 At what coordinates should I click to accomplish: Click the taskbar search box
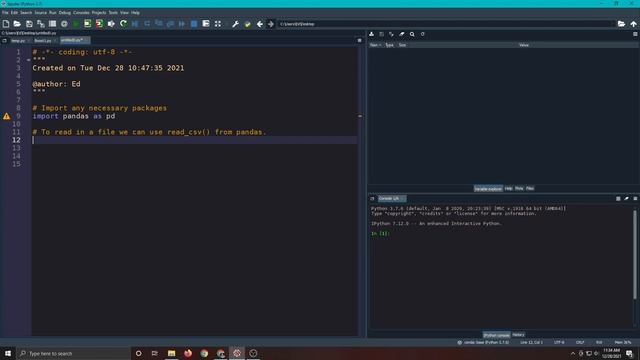pyautogui.click(x=73, y=353)
